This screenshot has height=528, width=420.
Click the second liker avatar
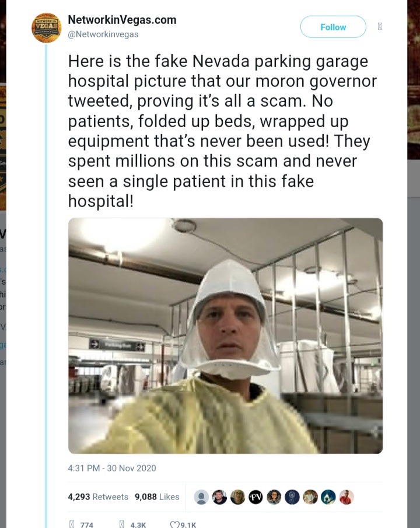219,497
